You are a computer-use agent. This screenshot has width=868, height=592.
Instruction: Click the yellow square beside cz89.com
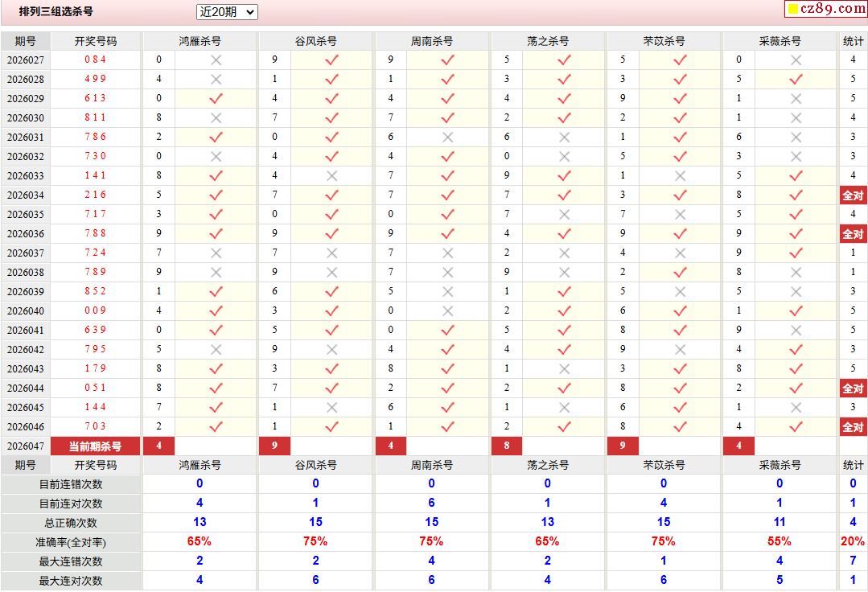[x=792, y=10]
